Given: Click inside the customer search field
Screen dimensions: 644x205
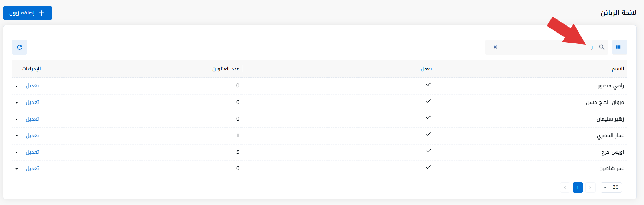Looking at the screenshot, I should (547, 47).
